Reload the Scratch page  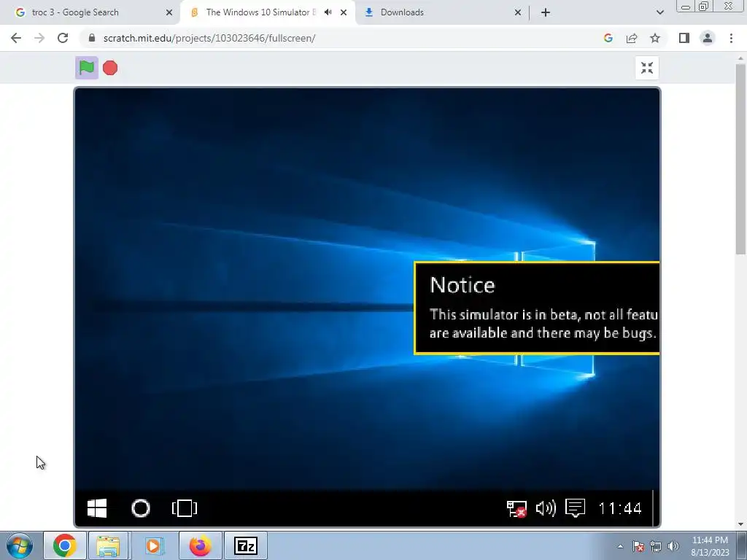[63, 38]
